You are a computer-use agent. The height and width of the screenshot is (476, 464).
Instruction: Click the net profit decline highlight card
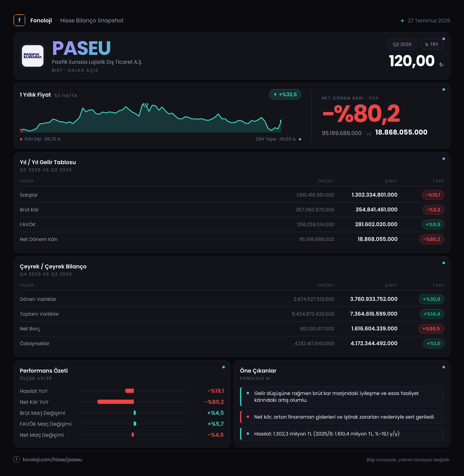click(x=342, y=417)
